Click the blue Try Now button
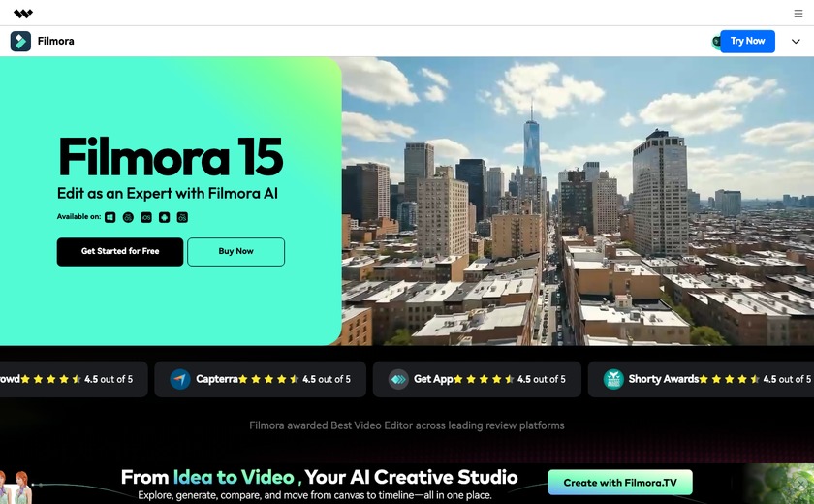Image resolution: width=814 pixels, height=504 pixels. (x=747, y=41)
